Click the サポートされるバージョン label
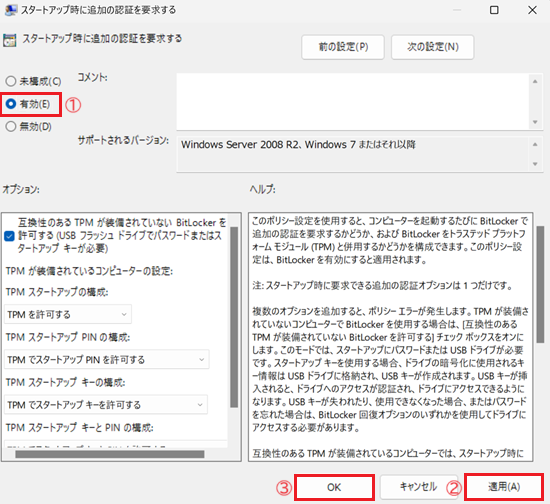The height and width of the screenshot is (504, 550). 123,140
